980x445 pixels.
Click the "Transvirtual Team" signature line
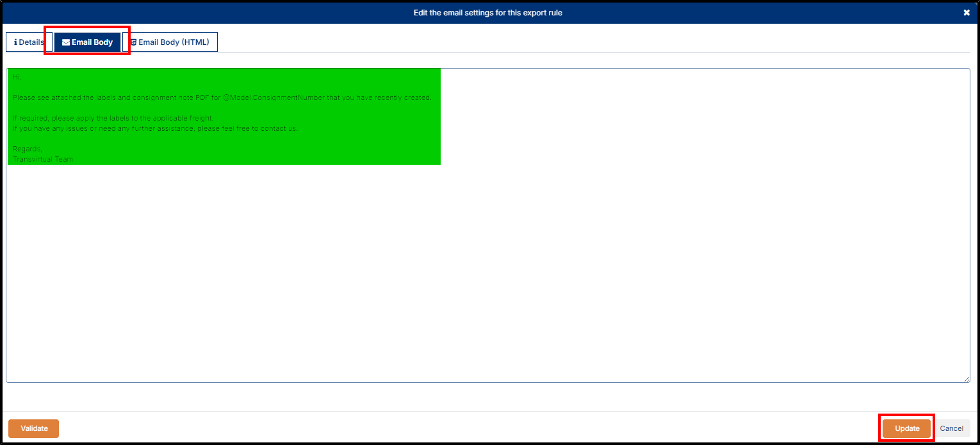(43, 159)
